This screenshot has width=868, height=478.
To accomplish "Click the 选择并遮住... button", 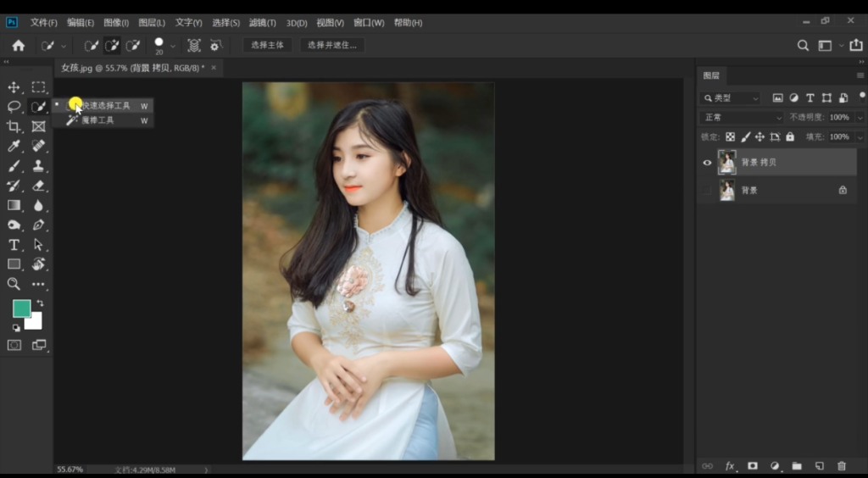I will click(332, 46).
